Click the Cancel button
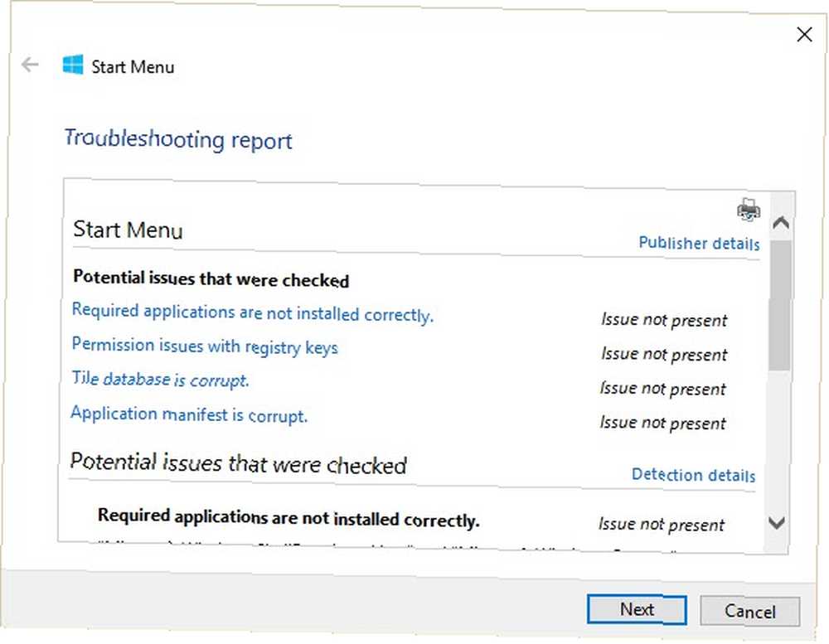This screenshot has width=829, height=644. 749,611
